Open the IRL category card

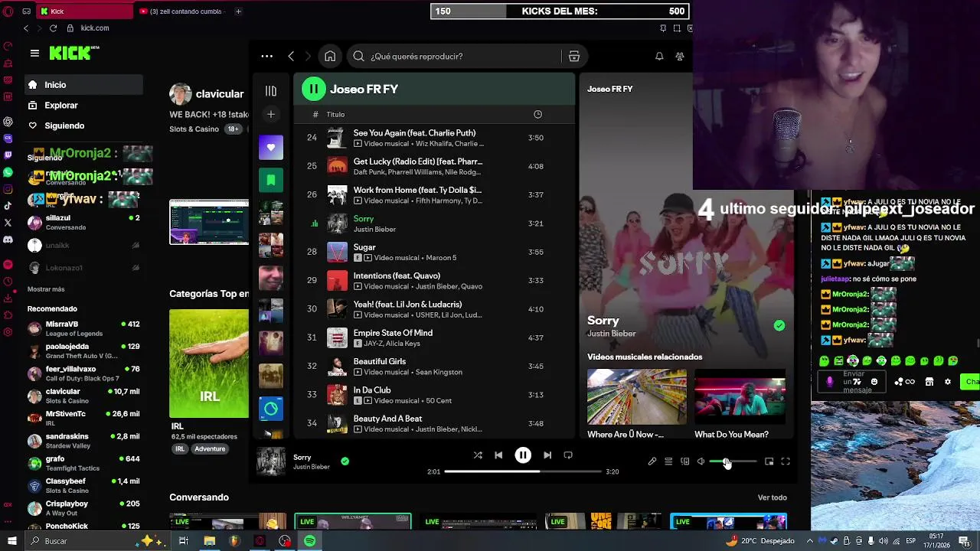point(209,364)
